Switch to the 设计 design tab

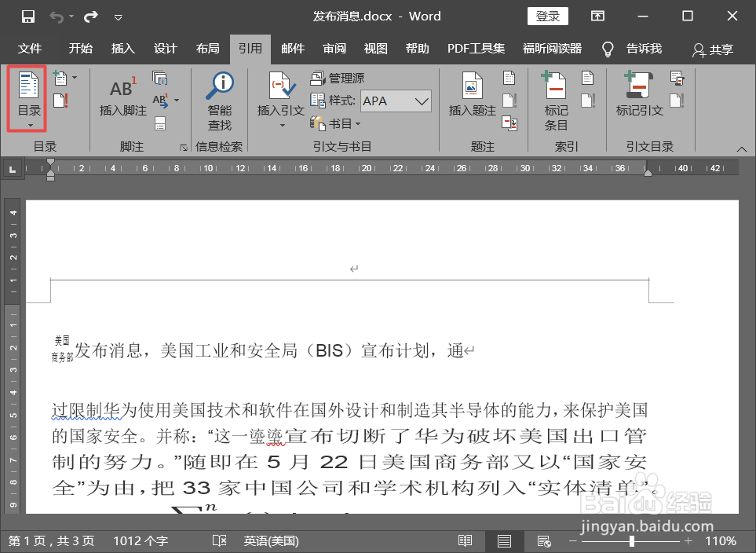[166, 49]
